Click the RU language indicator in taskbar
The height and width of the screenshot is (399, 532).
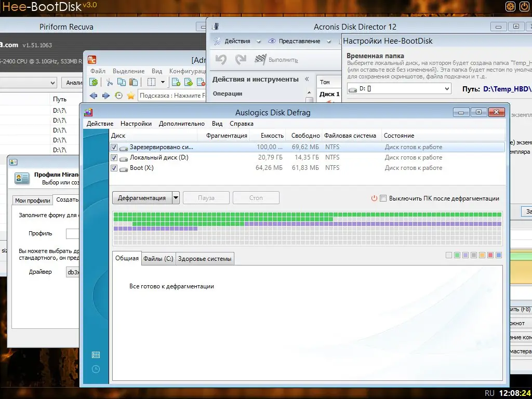[x=489, y=393]
